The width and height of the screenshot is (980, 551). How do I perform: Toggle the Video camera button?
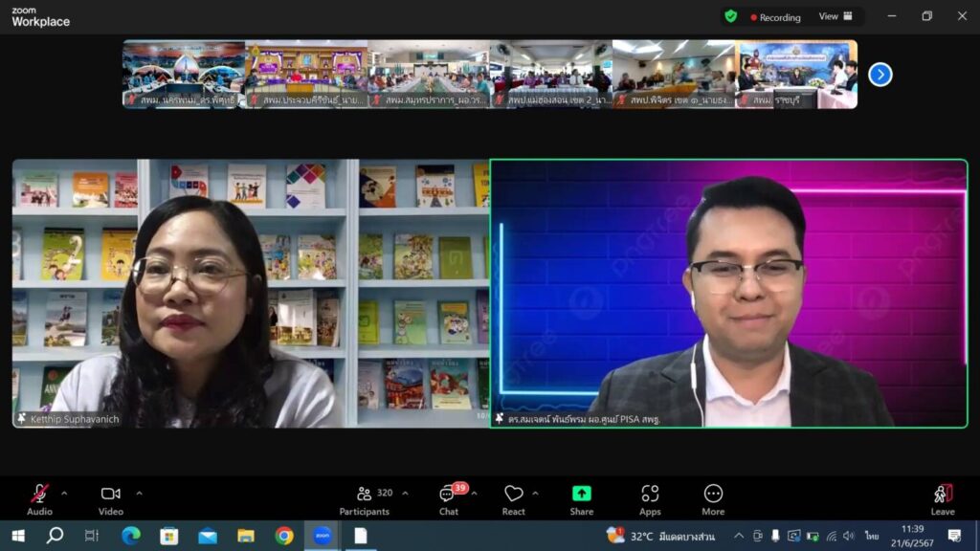[x=111, y=500]
